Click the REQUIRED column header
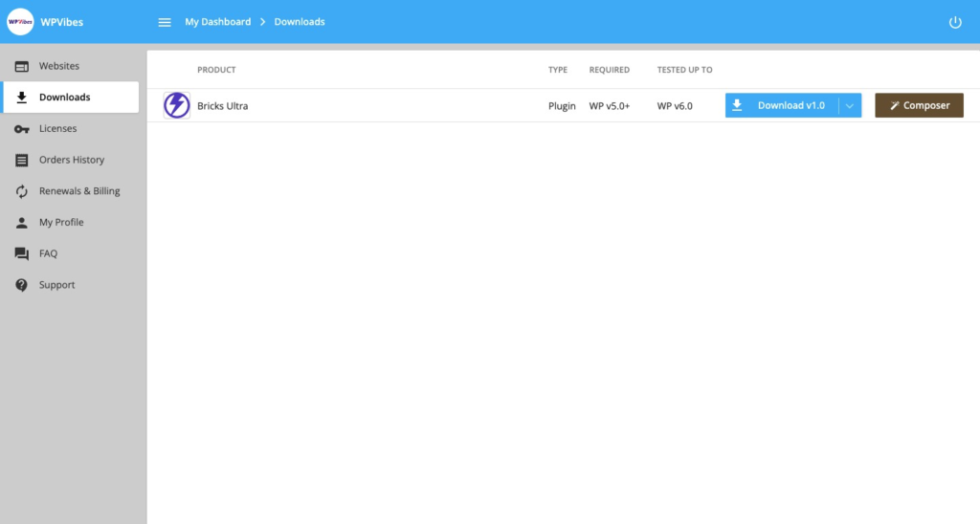Viewport: 980px width, 524px height. (x=610, y=70)
